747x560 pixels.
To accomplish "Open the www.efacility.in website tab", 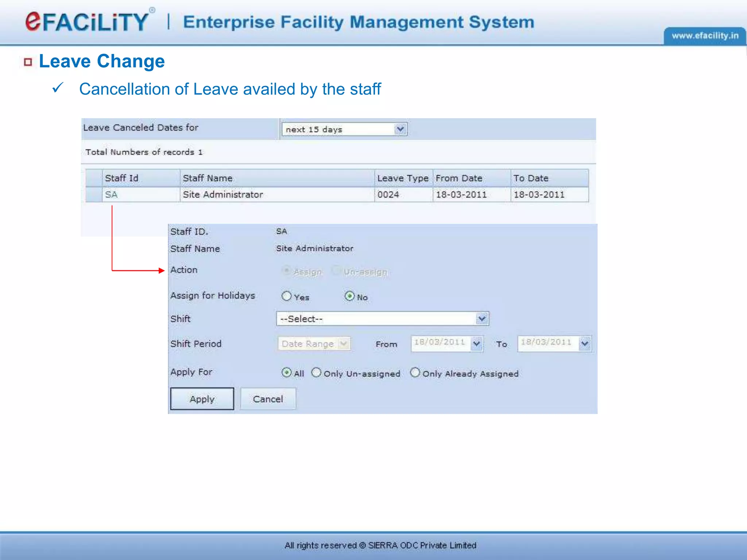I will (x=704, y=36).
